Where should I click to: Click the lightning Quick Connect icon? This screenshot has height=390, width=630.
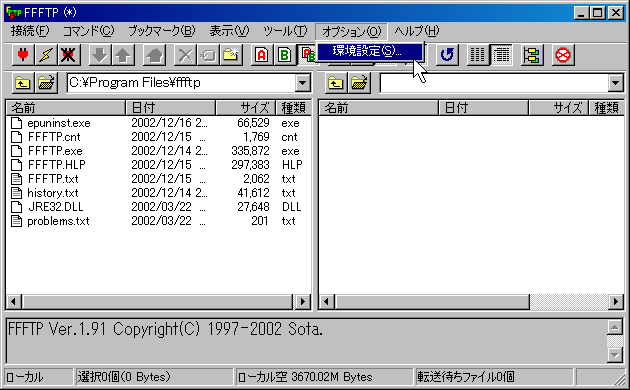(46, 55)
